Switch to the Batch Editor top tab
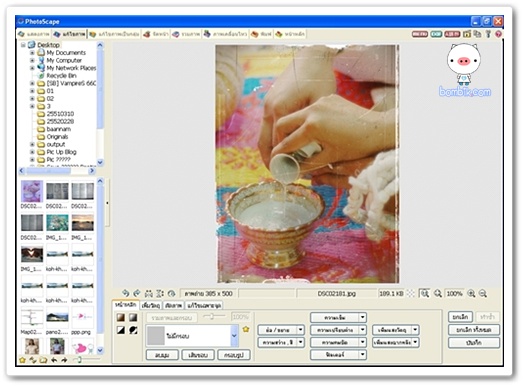This screenshot has height=388, width=525. pyautogui.click(x=114, y=34)
